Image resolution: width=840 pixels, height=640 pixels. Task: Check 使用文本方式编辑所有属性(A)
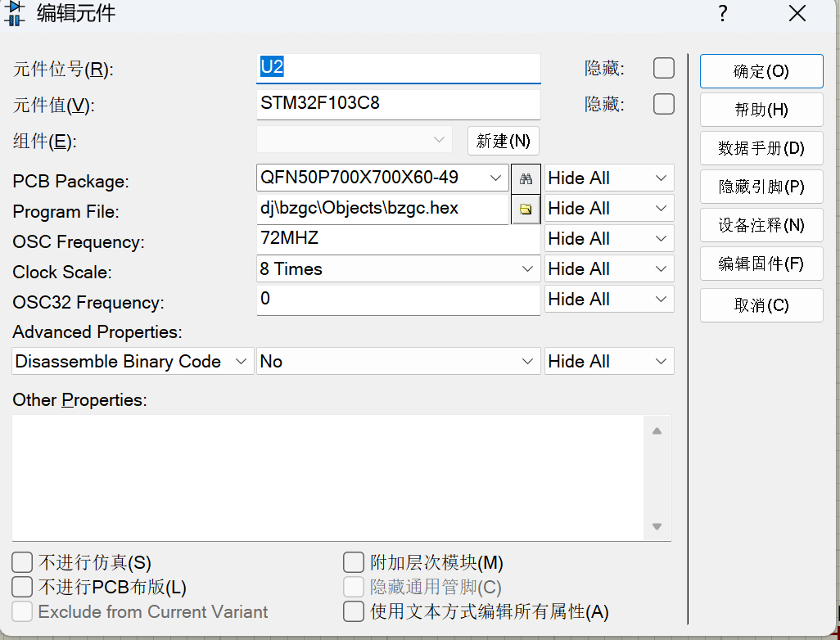[354, 611]
